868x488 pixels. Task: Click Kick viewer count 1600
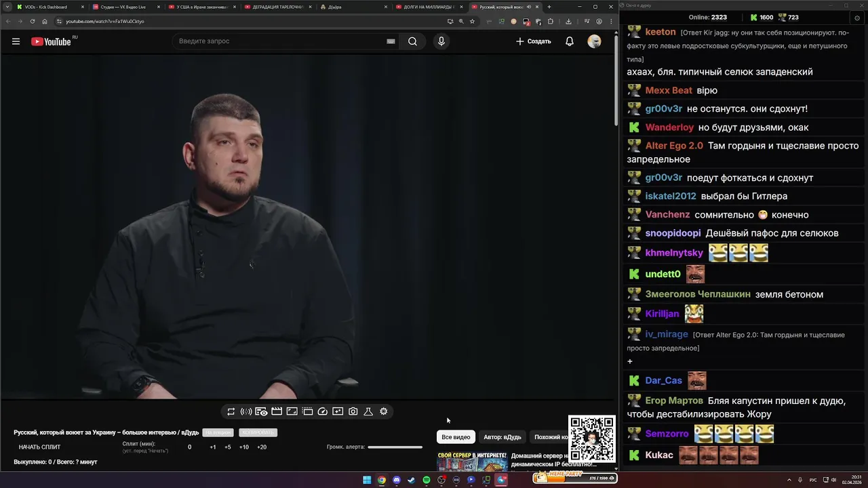click(x=762, y=18)
